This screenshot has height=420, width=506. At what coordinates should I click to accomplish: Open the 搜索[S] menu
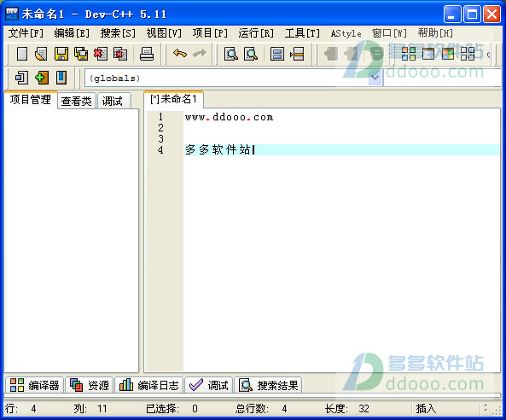[118, 33]
